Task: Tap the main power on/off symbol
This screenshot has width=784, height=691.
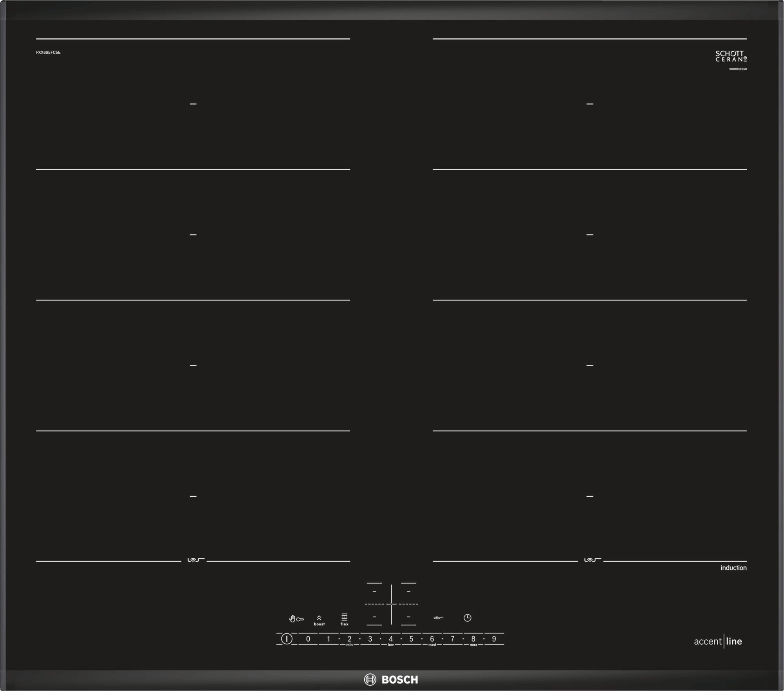Action: coord(287,639)
